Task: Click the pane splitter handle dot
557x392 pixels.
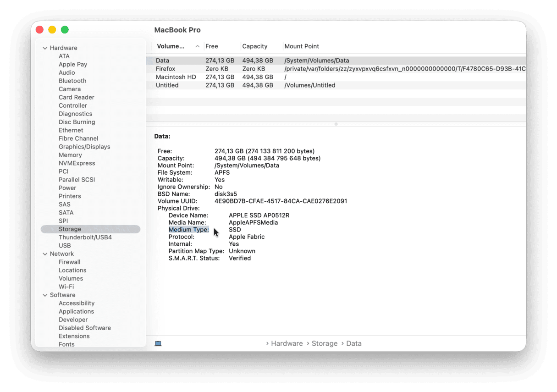Action: [336, 124]
